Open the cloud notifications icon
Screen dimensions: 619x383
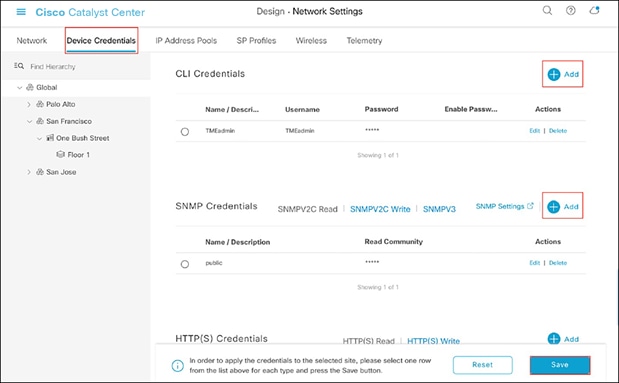[595, 10]
